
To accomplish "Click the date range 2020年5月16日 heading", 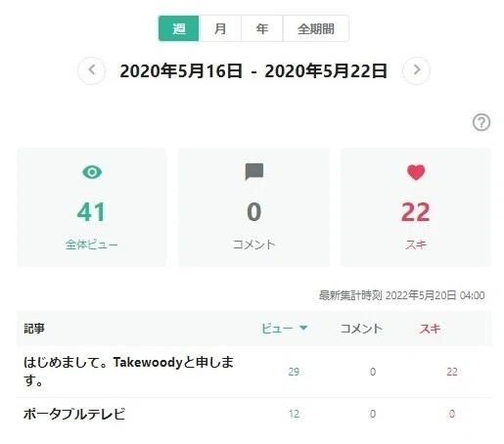I will [253, 71].
